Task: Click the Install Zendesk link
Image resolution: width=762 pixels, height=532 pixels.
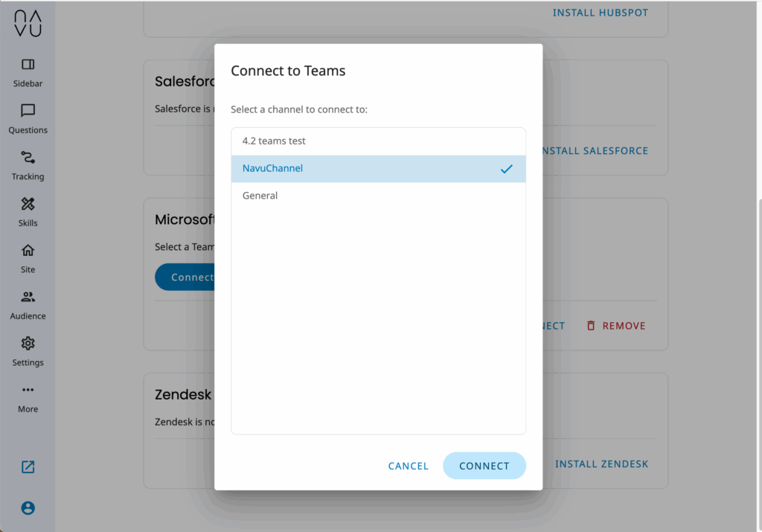Action: pyautogui.click(x=601, y=464)
